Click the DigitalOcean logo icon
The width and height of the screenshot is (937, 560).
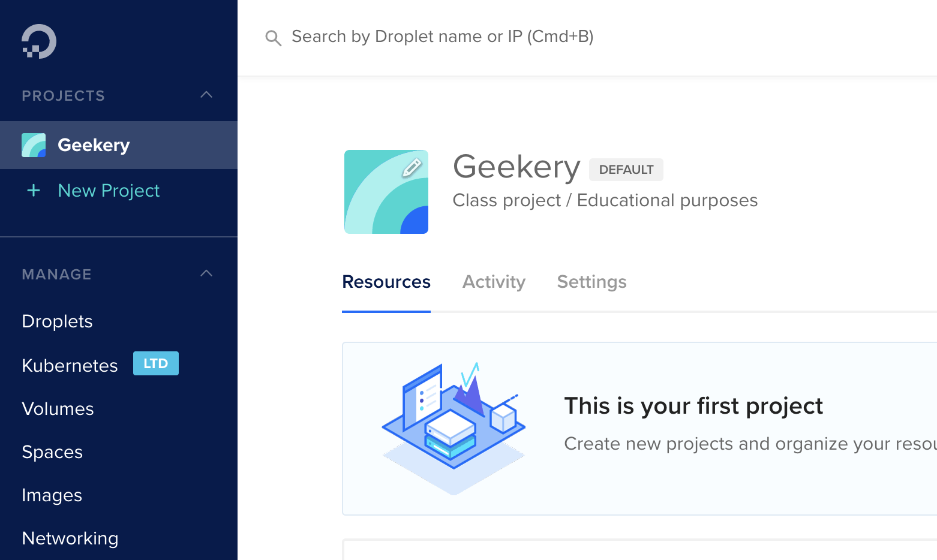click(39, 41)
